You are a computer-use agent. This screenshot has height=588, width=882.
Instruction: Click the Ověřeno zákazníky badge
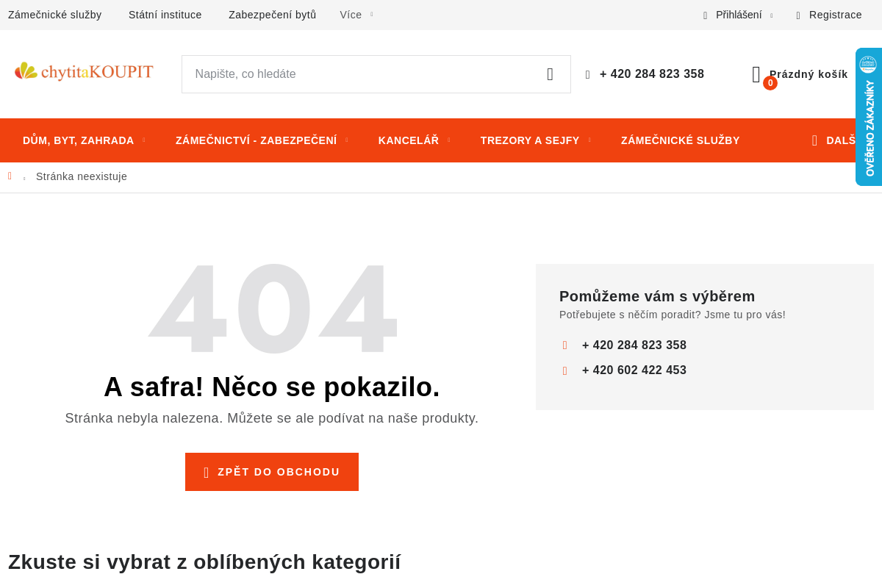point(870,118)
